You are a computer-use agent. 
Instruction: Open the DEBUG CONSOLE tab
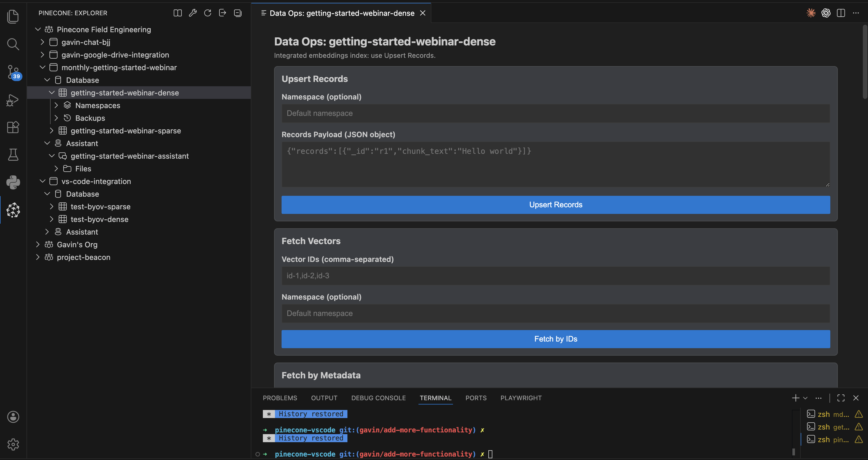378,398
